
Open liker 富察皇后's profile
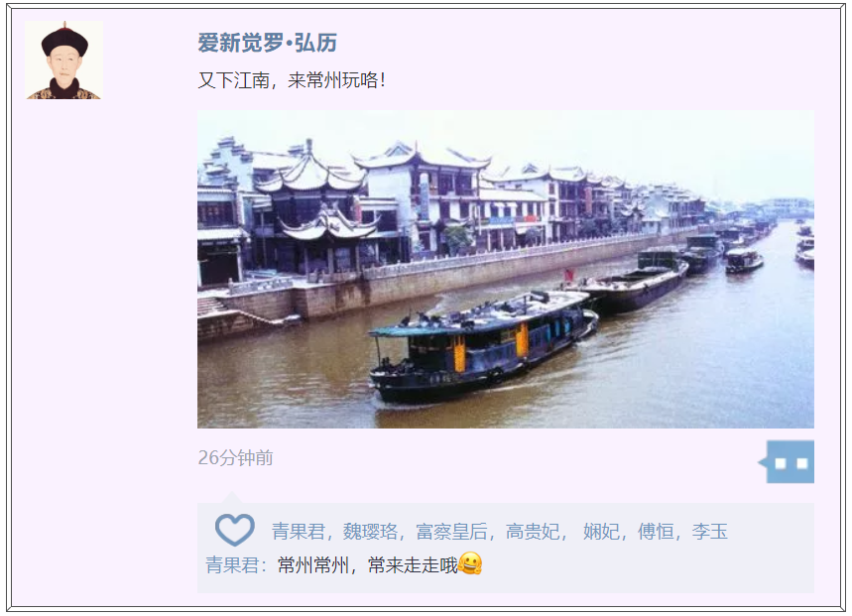click(x=451, y=532)
